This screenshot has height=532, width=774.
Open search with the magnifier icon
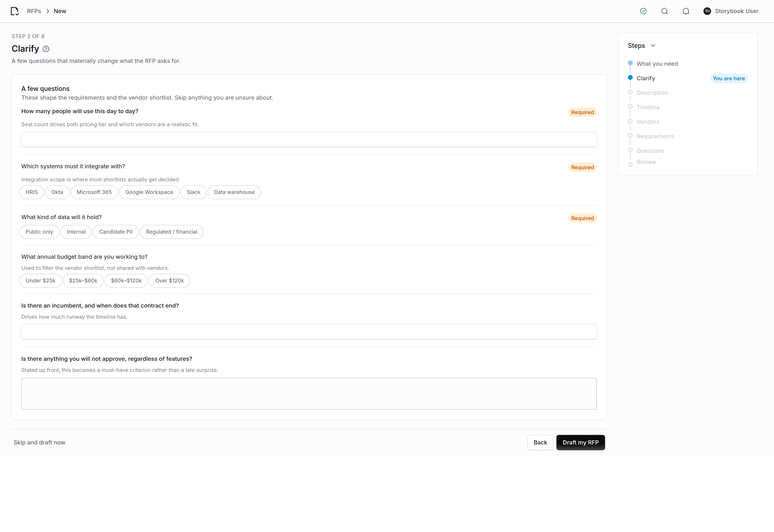pyautogui.click(x=665, y=11)
